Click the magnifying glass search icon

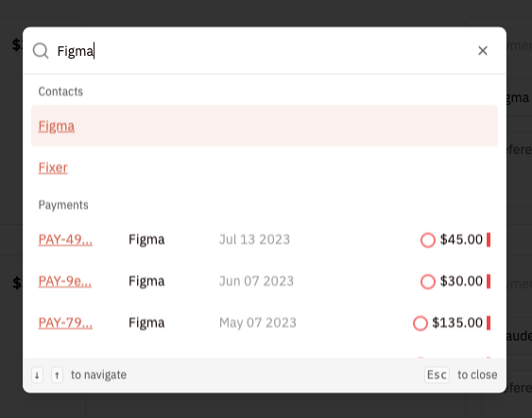pos(41,51)
